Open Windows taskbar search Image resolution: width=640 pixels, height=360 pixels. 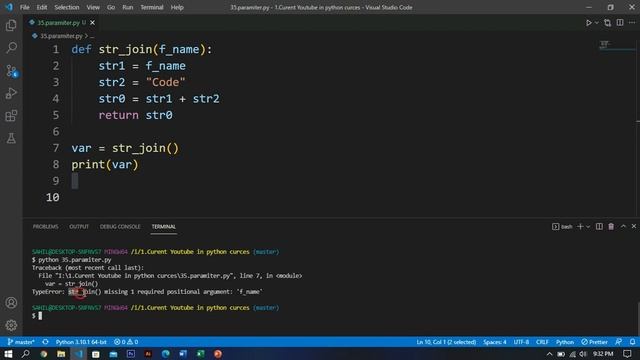(x=25, y=354)
